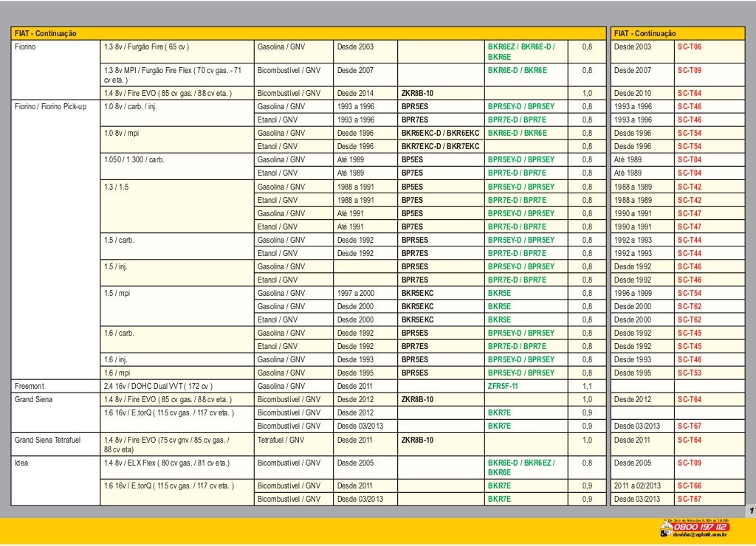Click the red SC-T06 cable code
Image resolution: width=756 pixels, height=546 pixels.
(690, 46)
